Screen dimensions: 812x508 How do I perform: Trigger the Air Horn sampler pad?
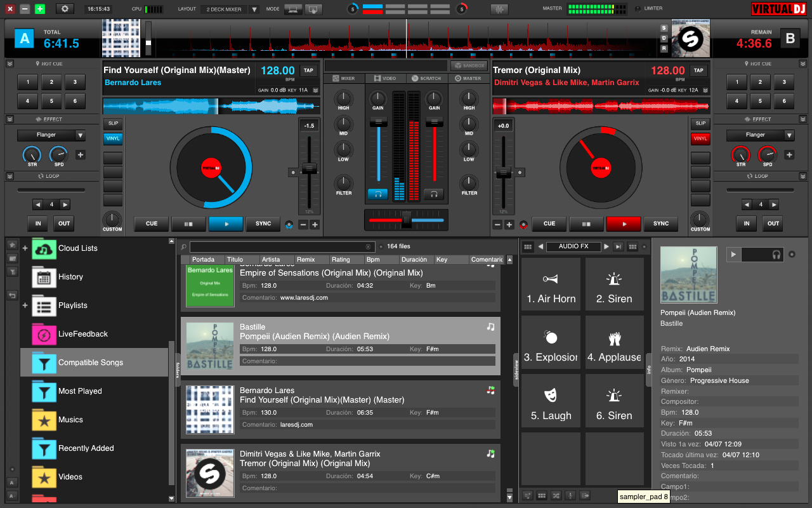[551, 284]
